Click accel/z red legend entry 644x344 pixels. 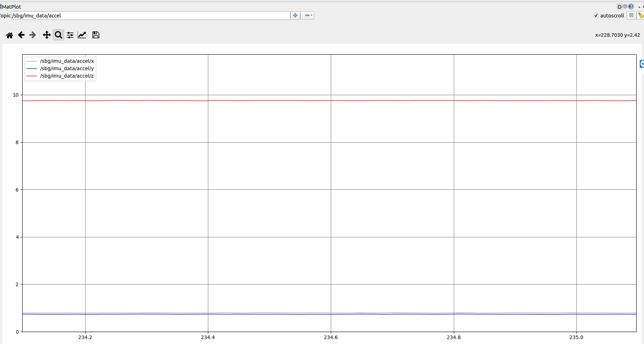(67, 76)
